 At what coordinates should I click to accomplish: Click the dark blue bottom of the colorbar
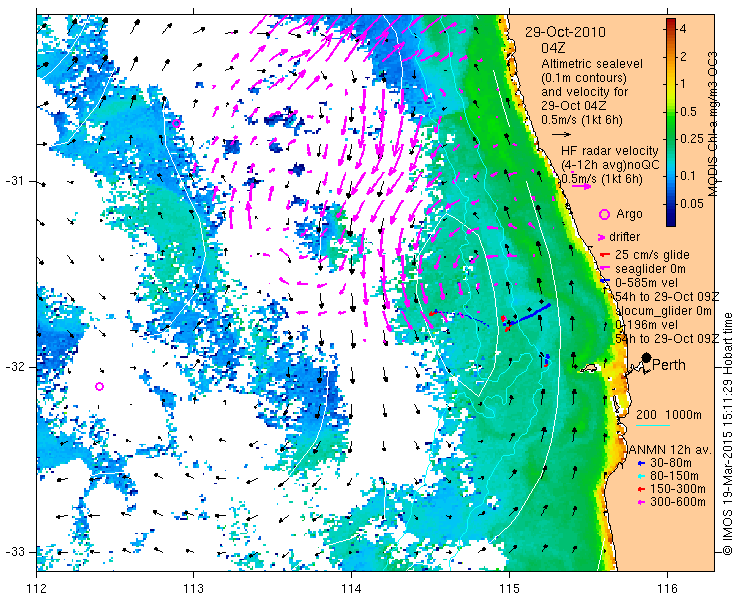(671, 221)
